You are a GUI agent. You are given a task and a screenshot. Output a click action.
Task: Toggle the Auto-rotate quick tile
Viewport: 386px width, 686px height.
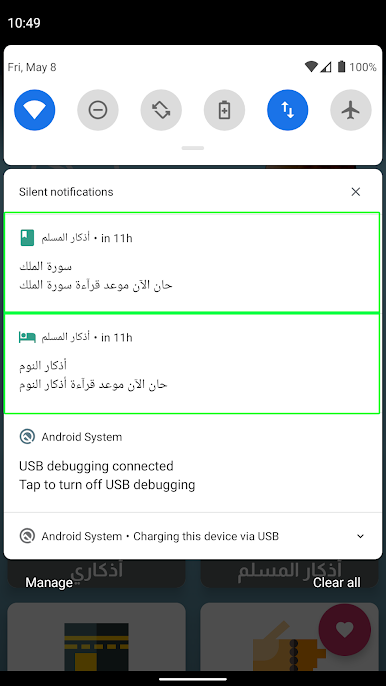tap(161, 110)
